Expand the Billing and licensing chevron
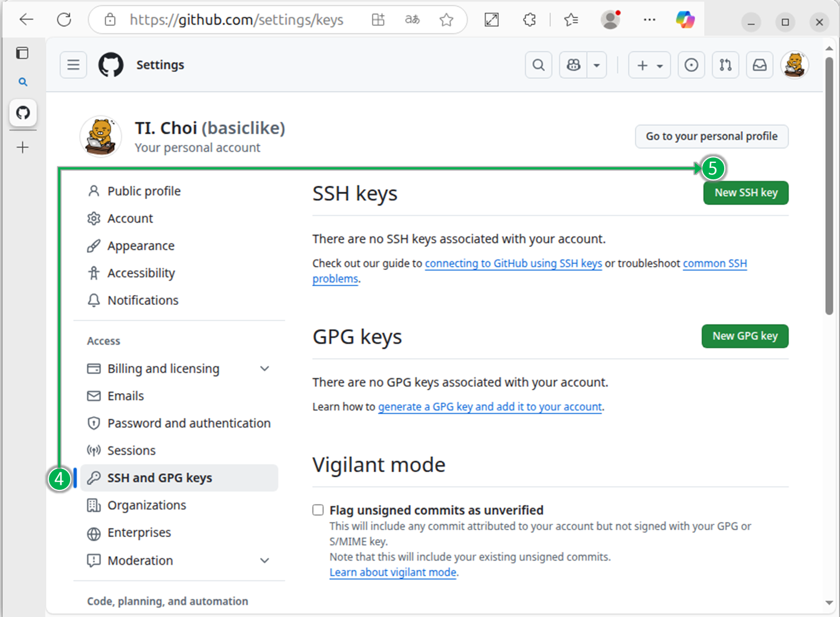 pyautogui.click(x=264, y=369)
